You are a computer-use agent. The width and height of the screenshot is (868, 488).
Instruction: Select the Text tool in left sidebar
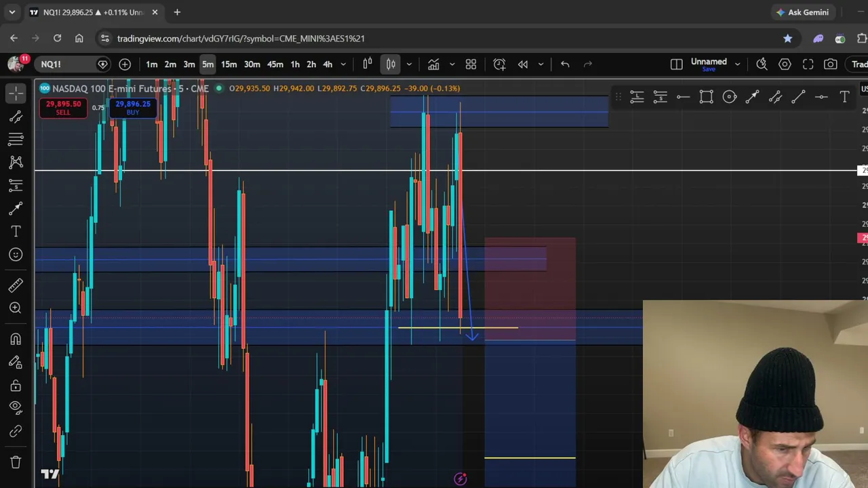(x=16, y=231)
